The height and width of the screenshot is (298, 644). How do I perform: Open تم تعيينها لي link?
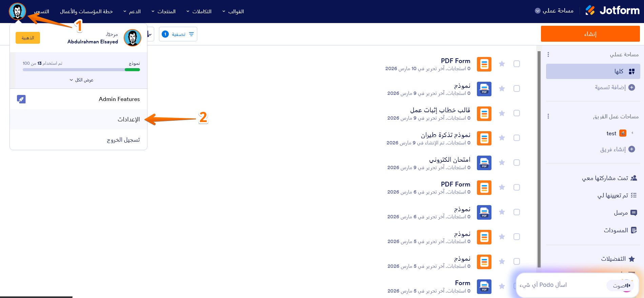click(x=612, y=195)
